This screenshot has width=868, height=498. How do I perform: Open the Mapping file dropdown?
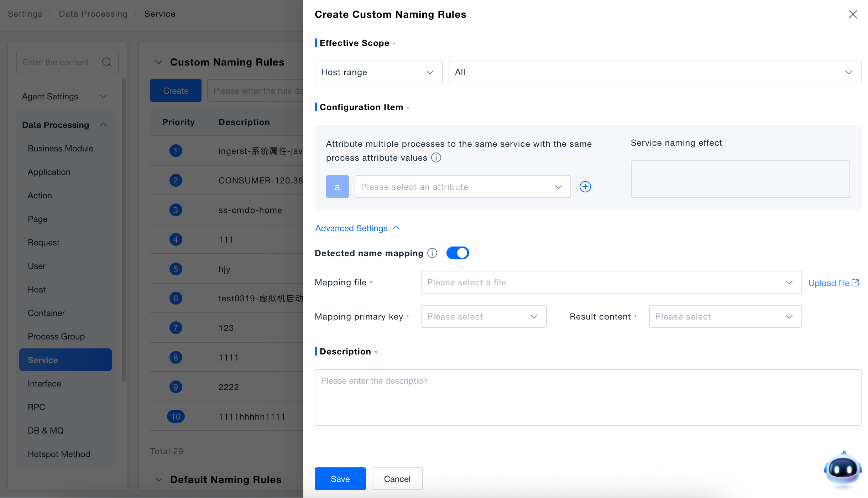[611, 282]
